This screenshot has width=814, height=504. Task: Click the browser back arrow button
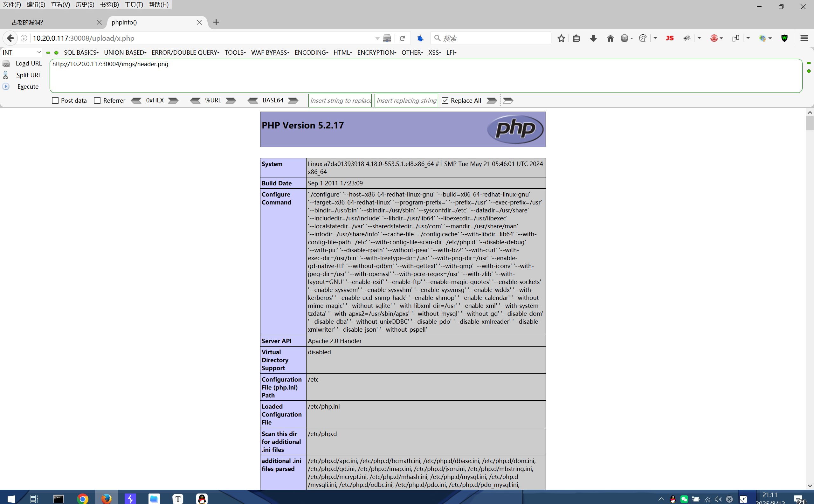tap(10, 38)
